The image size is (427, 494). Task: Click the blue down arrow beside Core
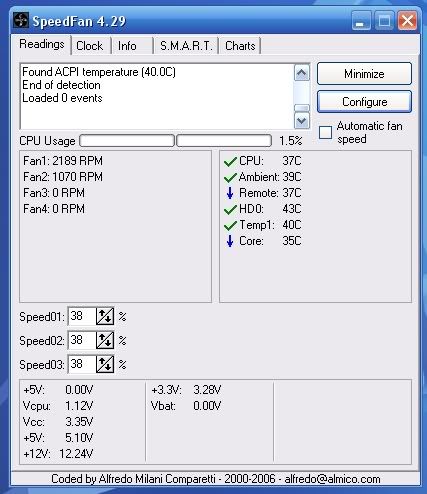coord(230,241)
